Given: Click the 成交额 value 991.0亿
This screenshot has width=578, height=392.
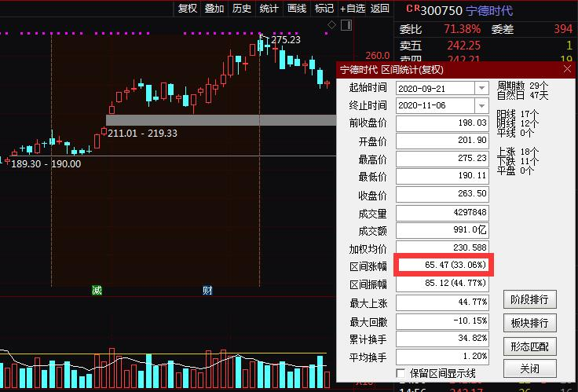Looking at the screenshot, I should (442, 230).
